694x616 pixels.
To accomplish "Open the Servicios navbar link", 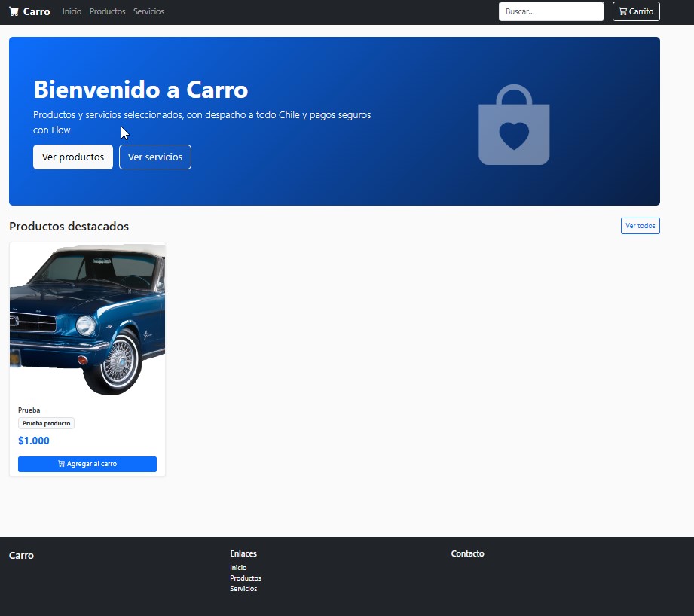I will [x=148, y=11].
